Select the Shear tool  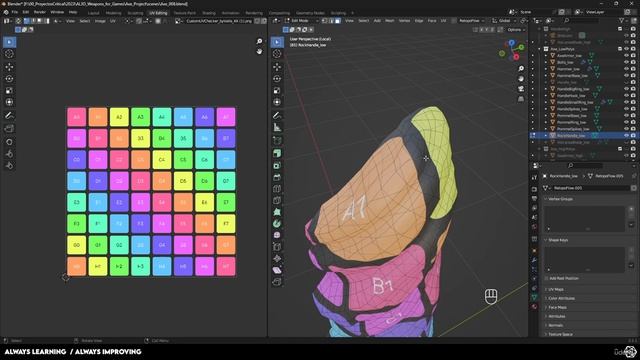(277, 270)
